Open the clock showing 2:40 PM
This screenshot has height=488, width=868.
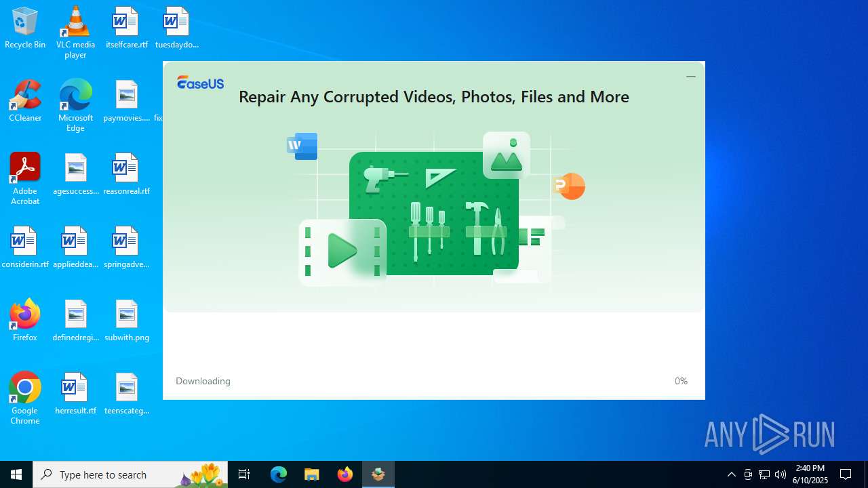811,474
